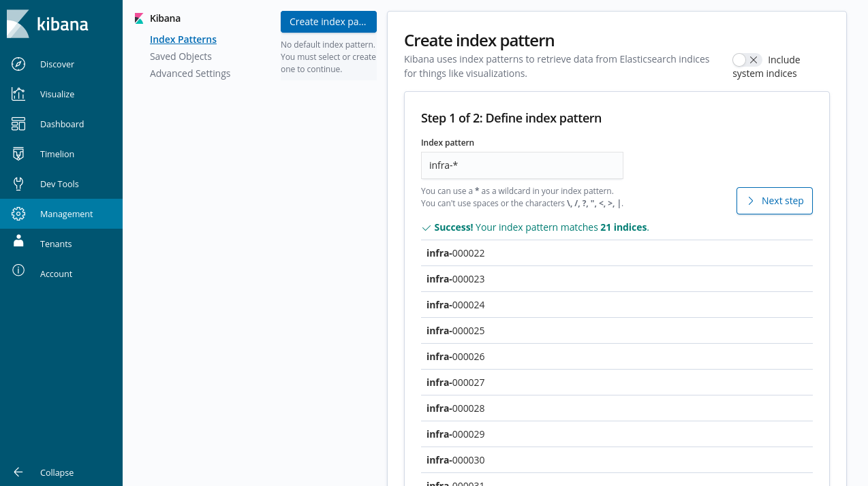The width and height of the screenshot is (868, 486).
Task: Open Account via info icon
Action: [18, 270]
